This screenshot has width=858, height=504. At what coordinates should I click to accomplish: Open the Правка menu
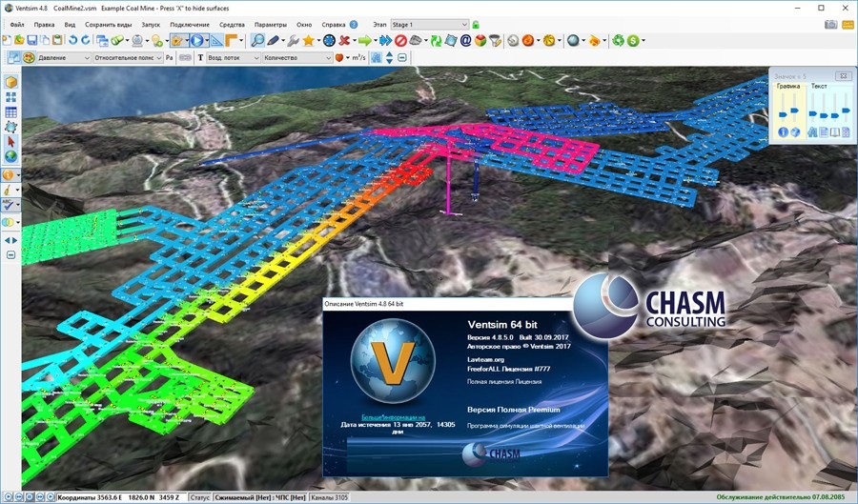point(44,25)
